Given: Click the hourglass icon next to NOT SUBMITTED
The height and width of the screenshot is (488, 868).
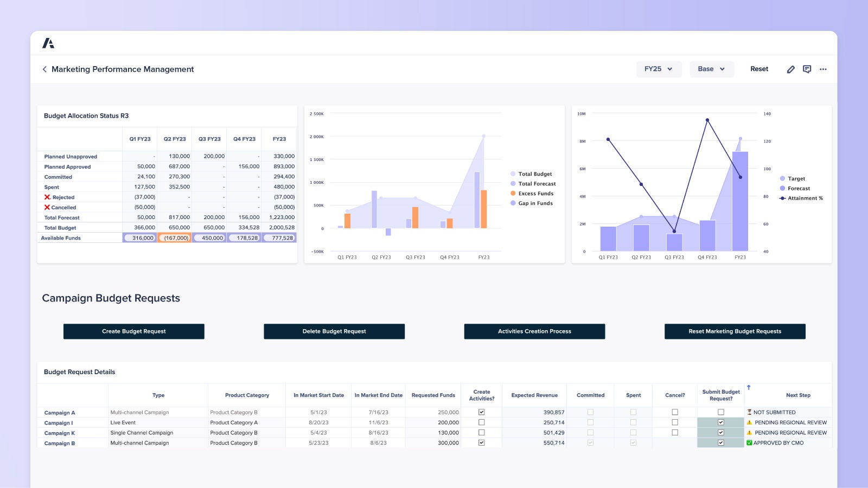Looking at the screenshot, I should point(750,412).
